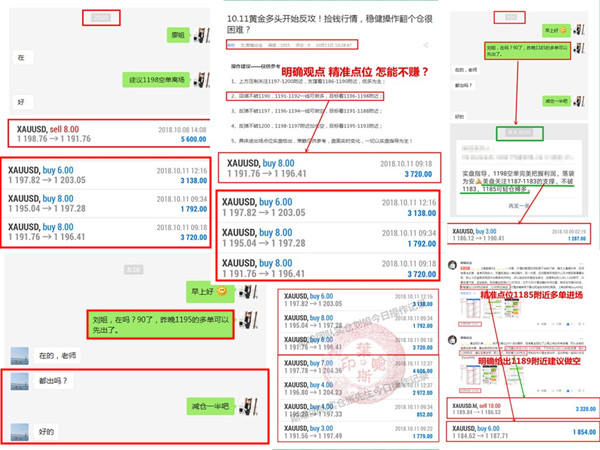This screenshot has width=600, height=450.
Task: Click the 5 600.00 profit value
Action: 194,139
